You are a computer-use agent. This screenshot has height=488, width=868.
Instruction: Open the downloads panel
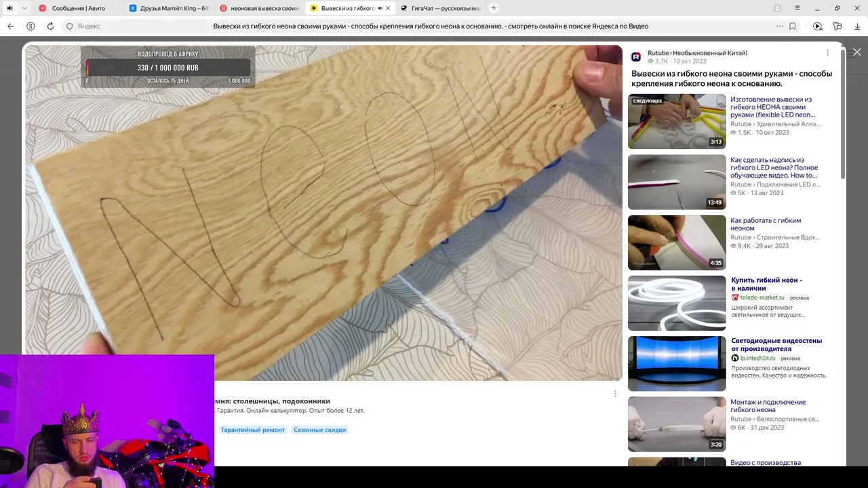pos(857,26)
